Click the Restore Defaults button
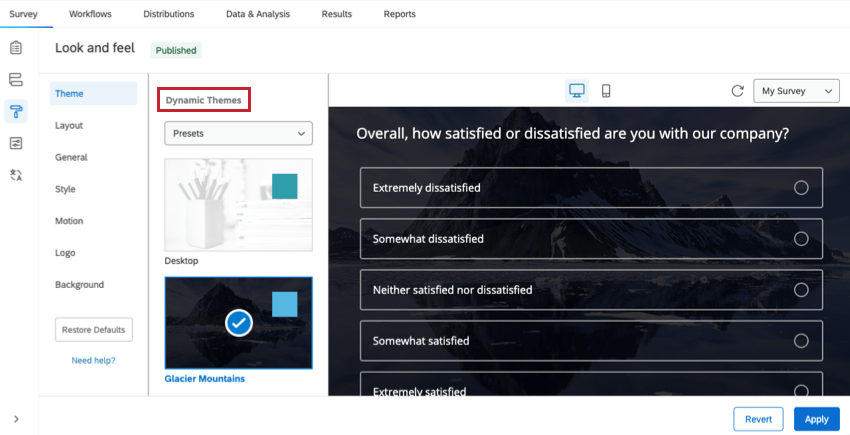 click(94, 330)
